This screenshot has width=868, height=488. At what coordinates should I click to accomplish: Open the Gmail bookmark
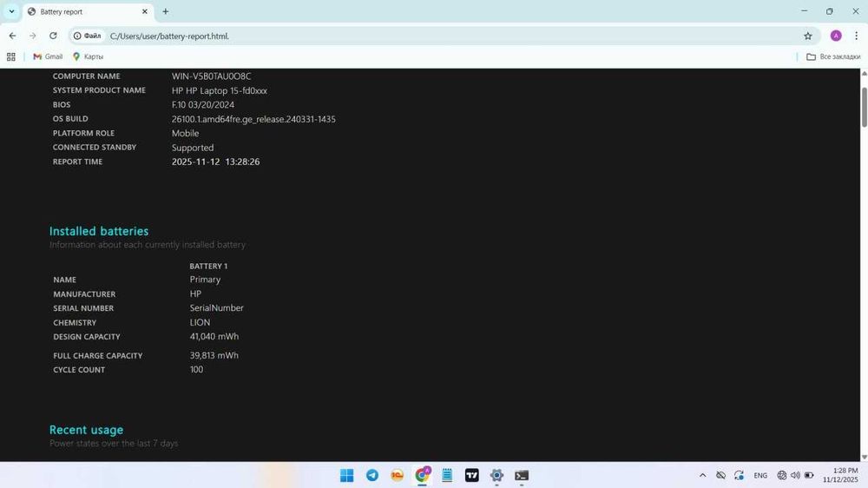48,56
